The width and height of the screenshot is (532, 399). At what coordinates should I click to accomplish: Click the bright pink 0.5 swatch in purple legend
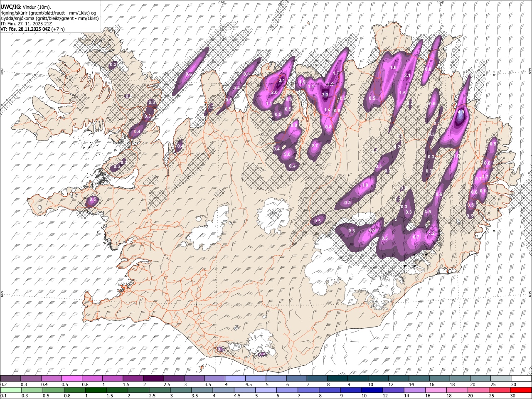coord(71,379)
